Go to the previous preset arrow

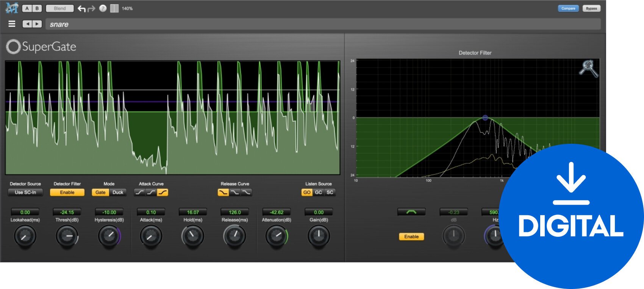click(x=27, y=24)
